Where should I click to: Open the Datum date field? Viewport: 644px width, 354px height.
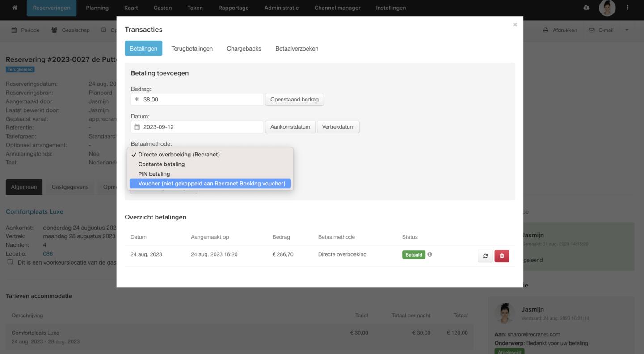[201, 127]
